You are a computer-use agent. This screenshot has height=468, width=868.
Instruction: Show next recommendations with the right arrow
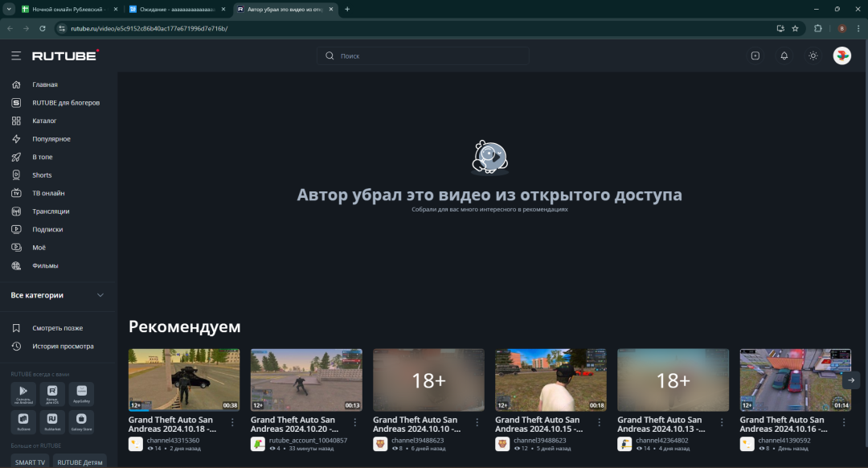(851, 380)
